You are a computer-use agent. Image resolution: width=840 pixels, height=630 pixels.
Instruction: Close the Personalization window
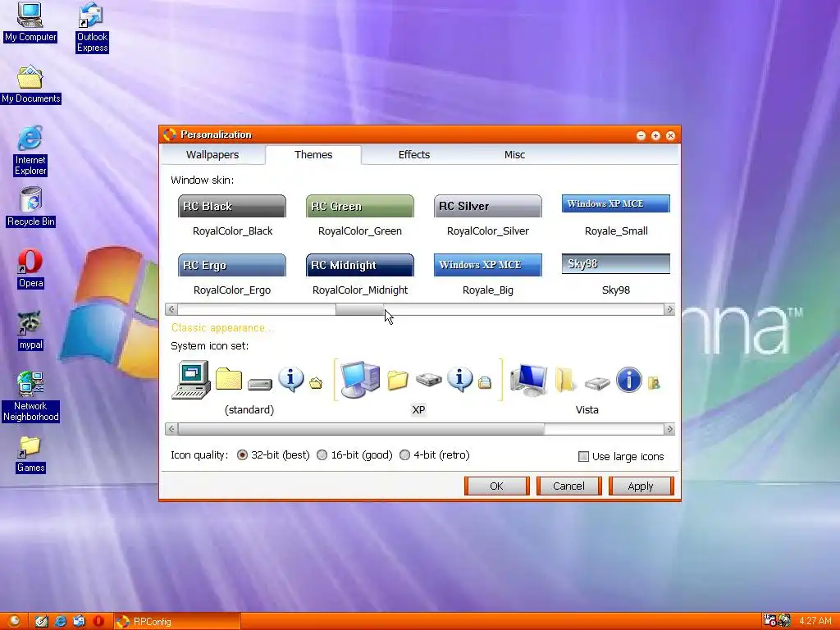click(x=670, y=135)
